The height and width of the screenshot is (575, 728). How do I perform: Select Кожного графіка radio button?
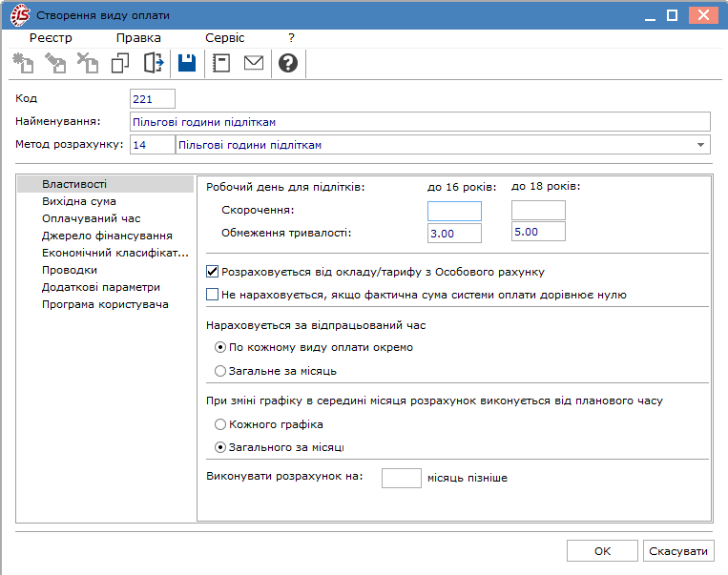coord(220,424)
